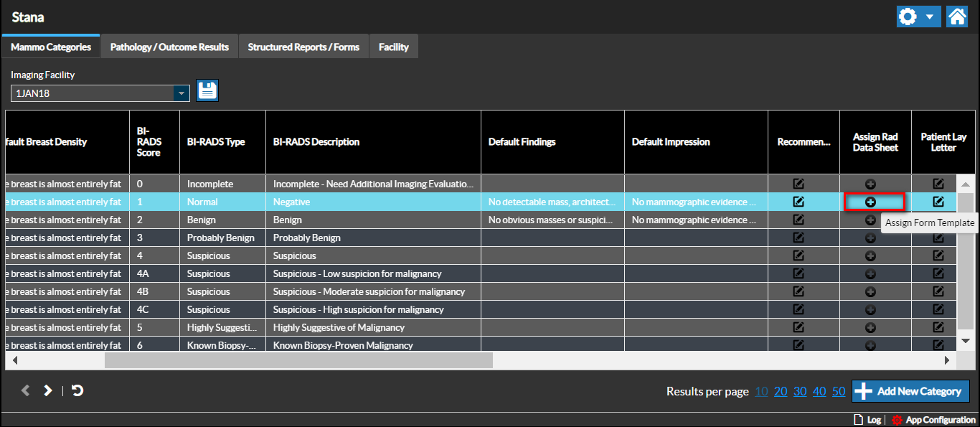Assign Rad Data Sheet to Suspicious 4A row
The image size is (980, 427).
tap(870, 274)
